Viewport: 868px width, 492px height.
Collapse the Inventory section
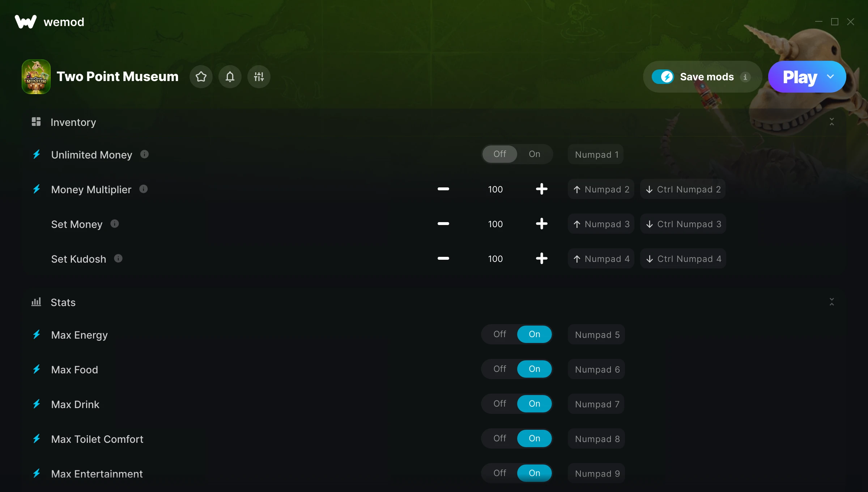click(831, 122)
